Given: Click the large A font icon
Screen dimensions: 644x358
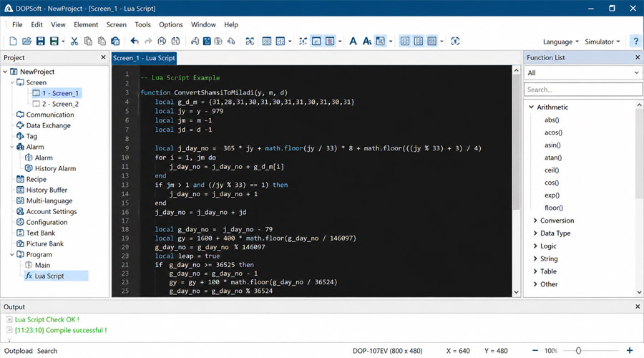Looking at the screenshot, I should click(x=353, y=41).
